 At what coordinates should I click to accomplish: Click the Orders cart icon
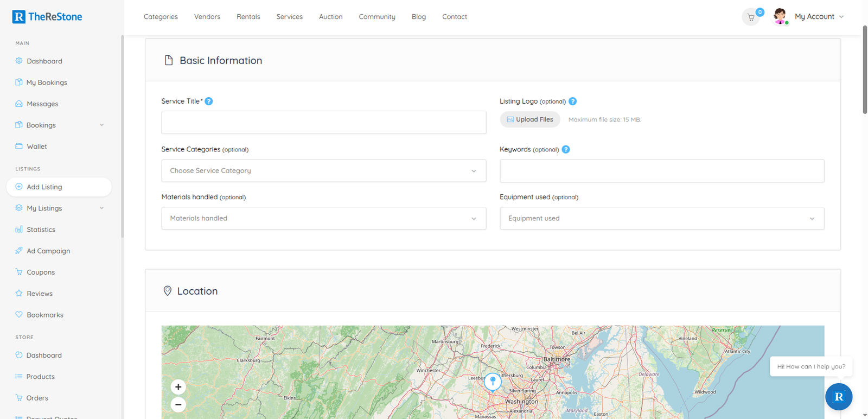coord(19,397)
